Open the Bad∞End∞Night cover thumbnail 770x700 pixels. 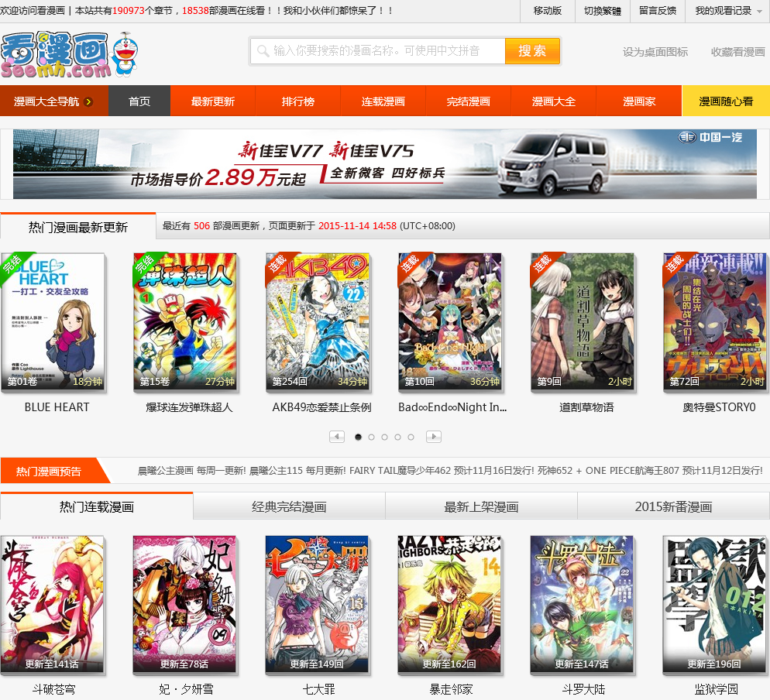[x=450, y=321]
